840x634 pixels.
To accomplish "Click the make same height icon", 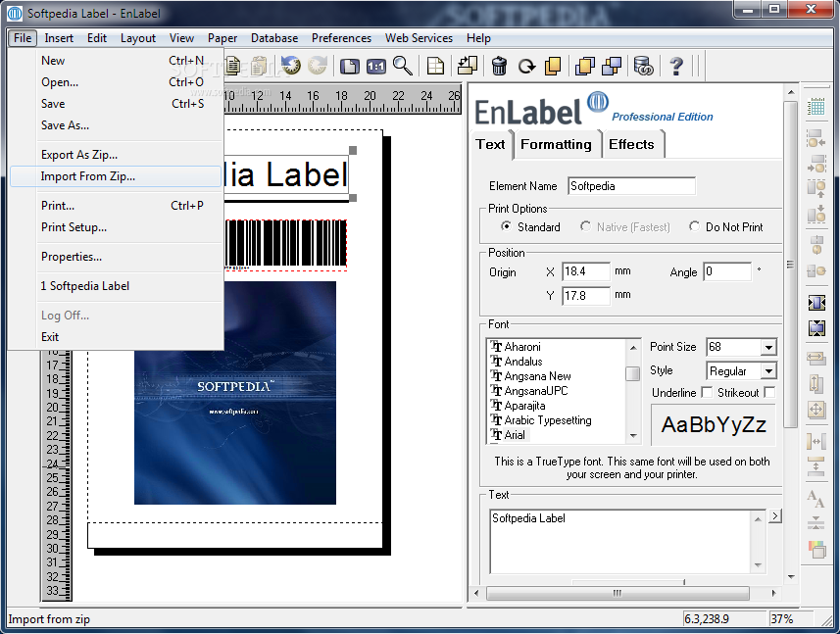I will click(x=816, y=383).
